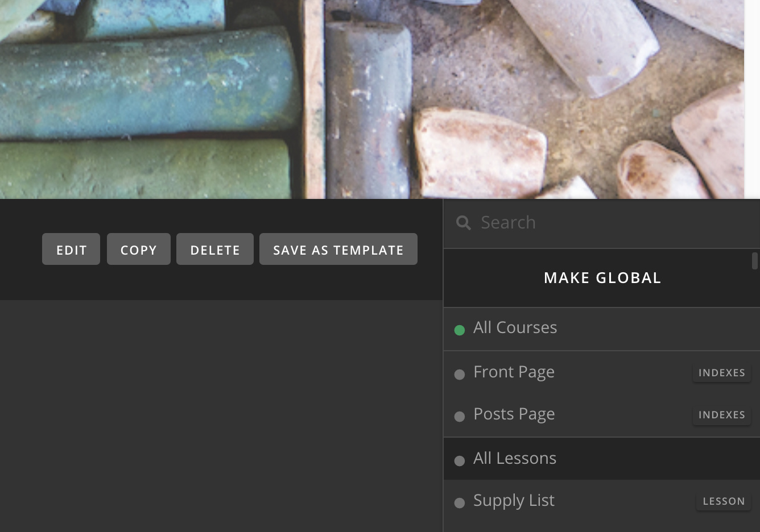
Task: Choose the Front Page entry text
Action: [x=514, y=372]
